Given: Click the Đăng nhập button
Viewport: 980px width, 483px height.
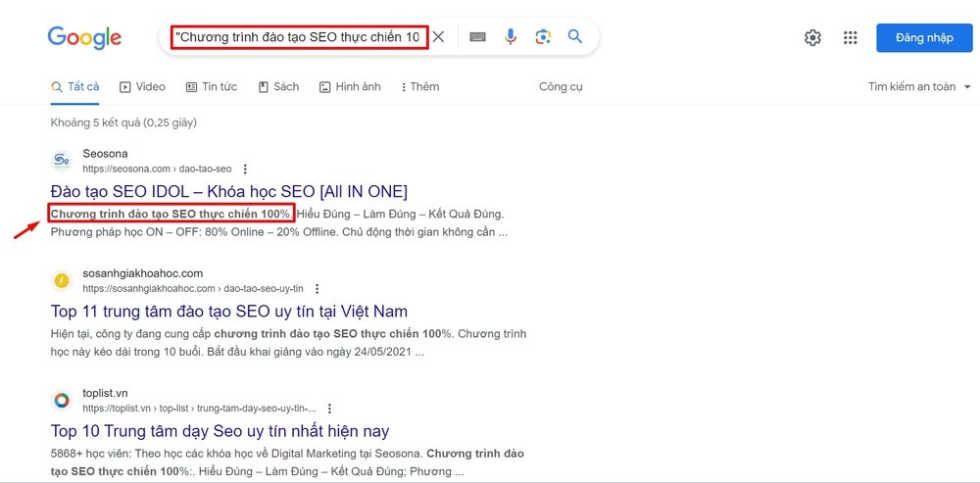Looking at the screenshot, I should pos(924,38).
